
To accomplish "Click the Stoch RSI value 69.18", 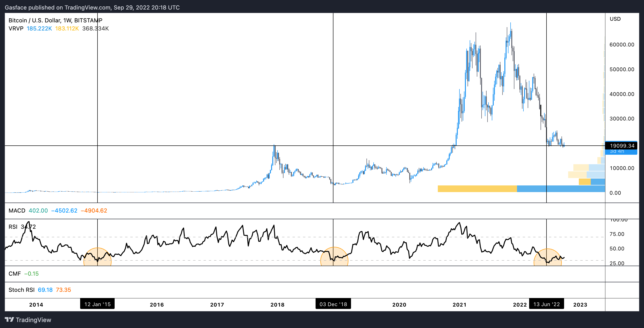I will pyautogui.click(x=45, y=290).
